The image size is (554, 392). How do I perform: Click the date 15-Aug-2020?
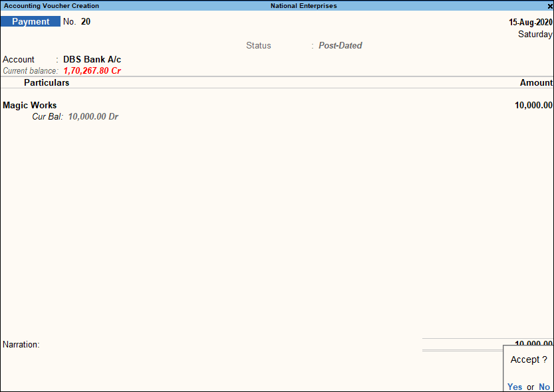[x=530, y=22]
